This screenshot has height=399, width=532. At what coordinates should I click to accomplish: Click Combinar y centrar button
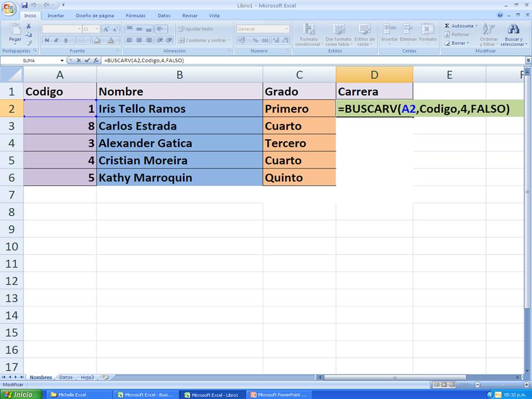click(x=205, y=40)
